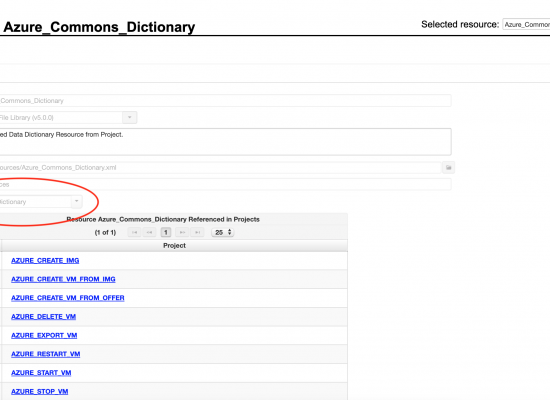550x400 pixels.
Task: Open AZURE_RESTART_VM project link
Action: click(46, 354)
